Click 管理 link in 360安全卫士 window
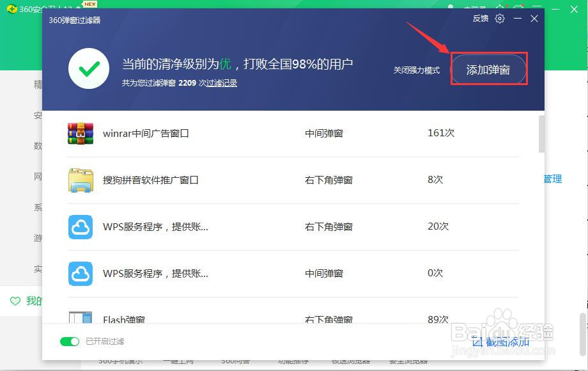588x371 pixels. pyautogui.click(x=553, y=179)
